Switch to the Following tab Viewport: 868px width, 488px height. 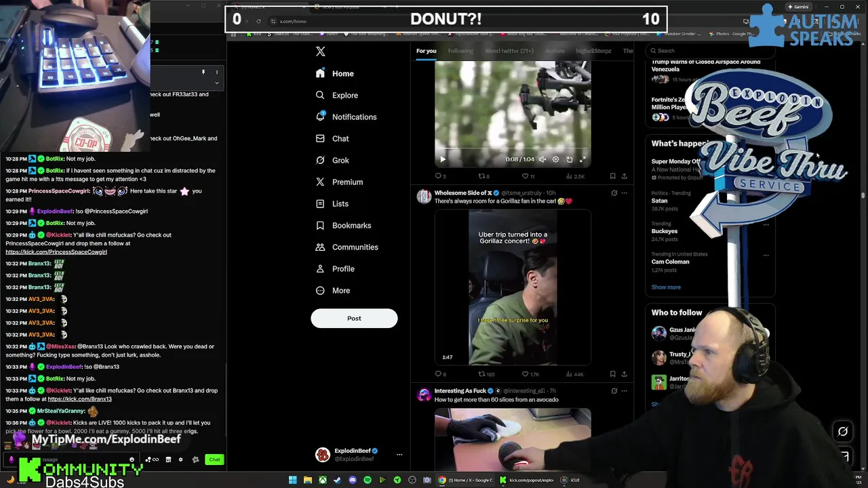click(460, 51)
